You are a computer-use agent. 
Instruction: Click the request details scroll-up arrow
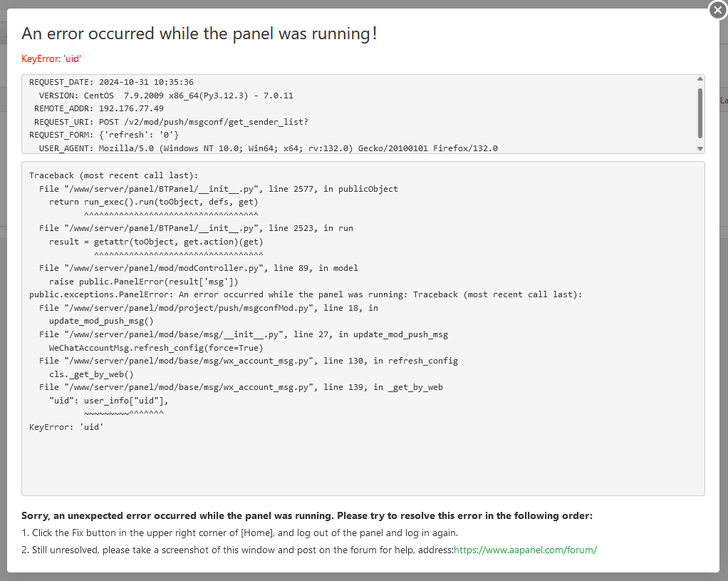pyautogui.click(x=700, y=79)
